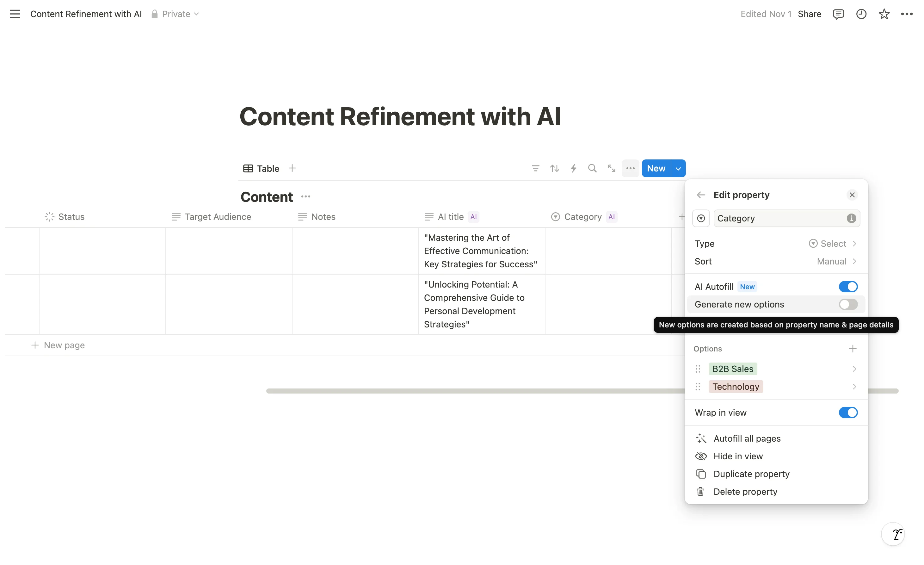Click Autofill all pages
This screenshot has height=565, width=924.
pyautogui.click(x=747, y=438)
